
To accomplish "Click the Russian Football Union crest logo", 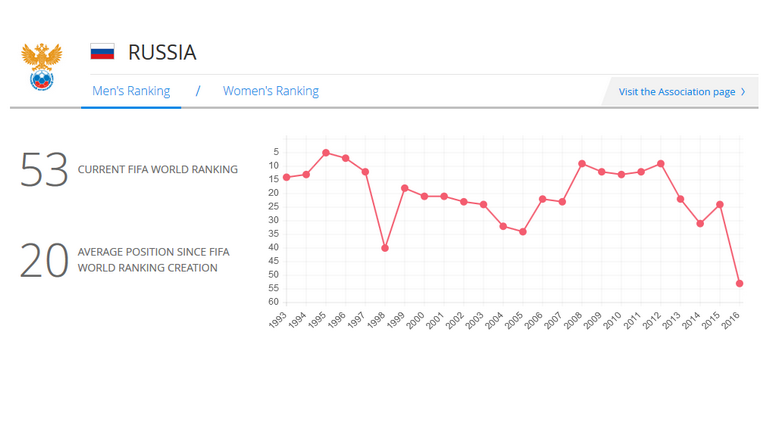I will pyautogui.click(x=41, y=67).
